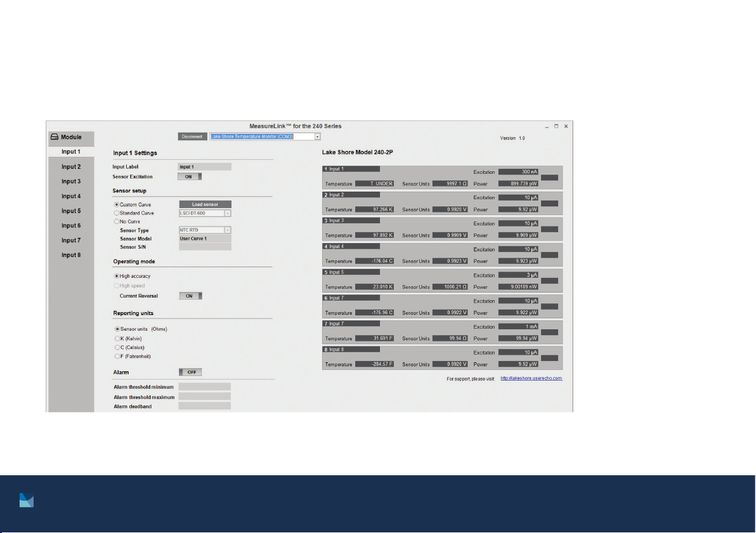This screenshot has height=533, width=756.
Task: Click the Sensor Model field showing User Curve 1
Action: click(205, 239)
